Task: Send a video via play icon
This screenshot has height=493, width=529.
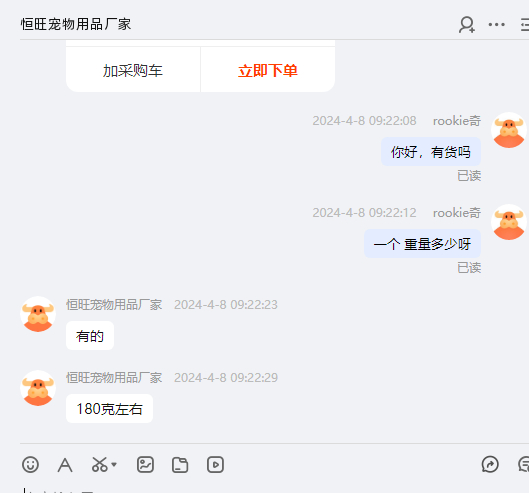Action: coord(215,464)
